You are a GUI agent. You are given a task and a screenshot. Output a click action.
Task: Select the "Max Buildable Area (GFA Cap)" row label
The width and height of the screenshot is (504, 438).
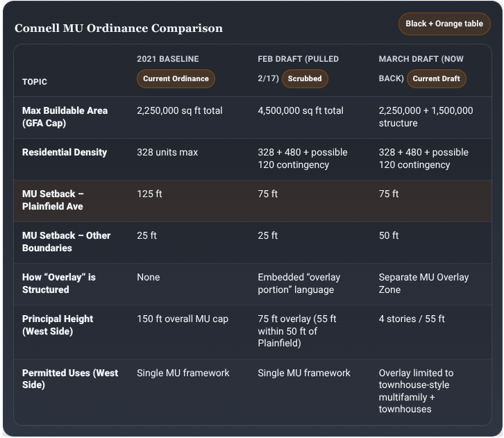65,117
